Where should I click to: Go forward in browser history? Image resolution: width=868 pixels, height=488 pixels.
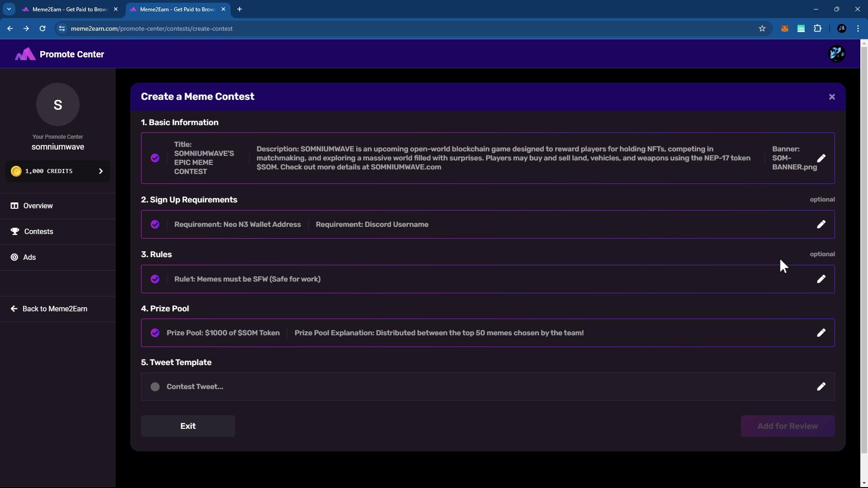[26, 28]
